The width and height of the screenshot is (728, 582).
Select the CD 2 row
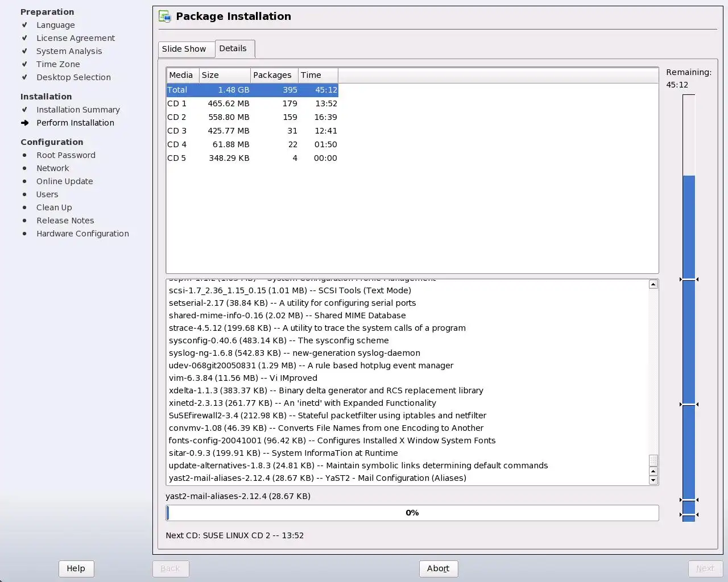point(252,117)
